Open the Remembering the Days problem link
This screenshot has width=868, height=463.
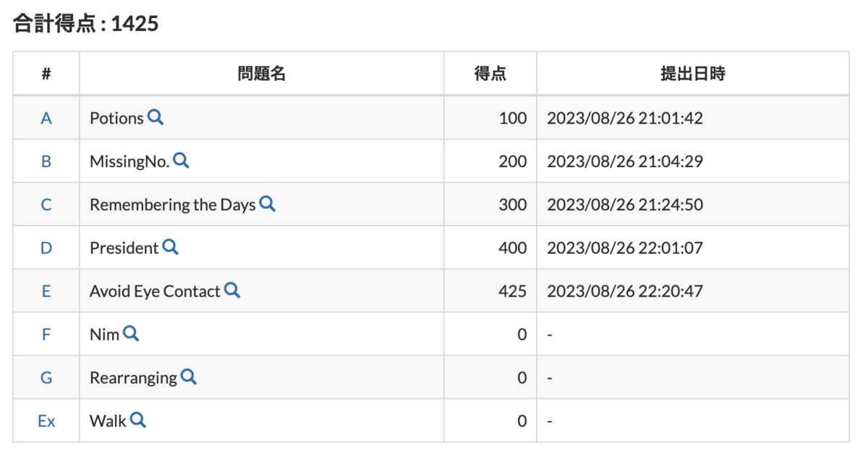pos(174,204)
